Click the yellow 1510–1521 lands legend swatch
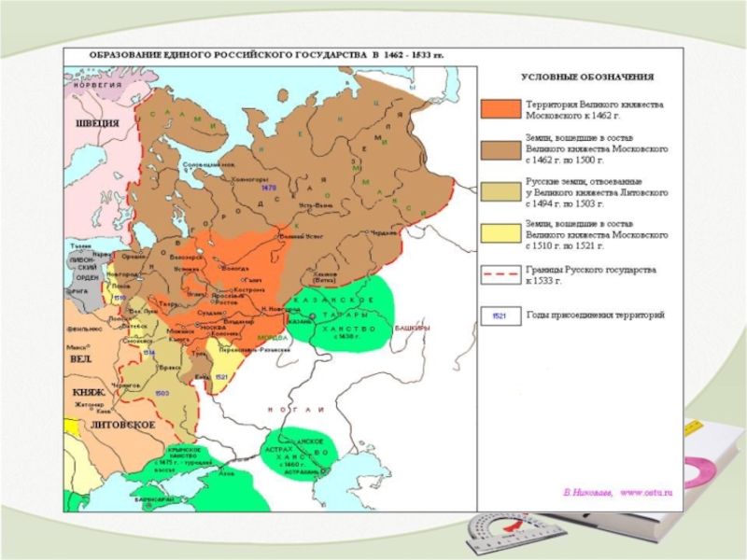747x560 pixels. pos(499,232)
